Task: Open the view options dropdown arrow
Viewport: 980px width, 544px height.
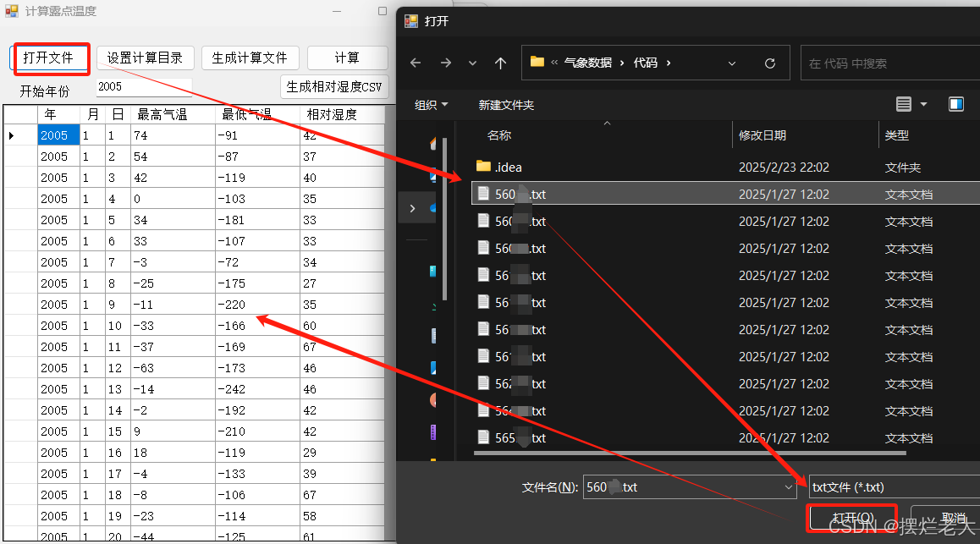Action: [923, 104]
